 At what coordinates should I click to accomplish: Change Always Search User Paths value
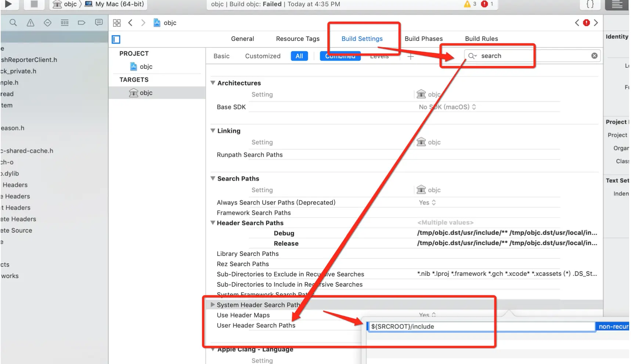pos(427,203)
